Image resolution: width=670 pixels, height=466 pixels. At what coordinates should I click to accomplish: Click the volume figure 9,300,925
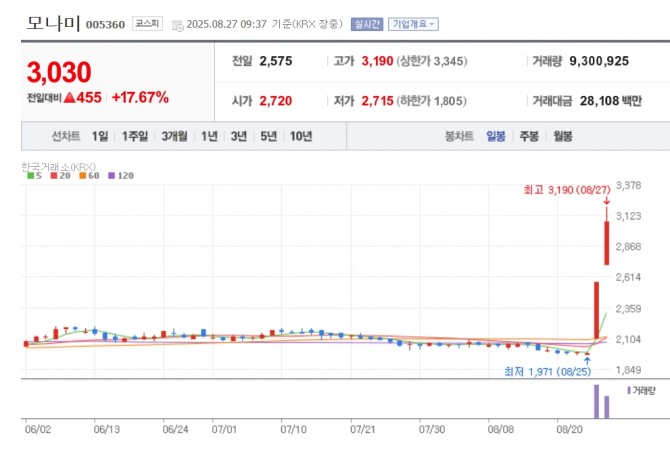point(599,61)
